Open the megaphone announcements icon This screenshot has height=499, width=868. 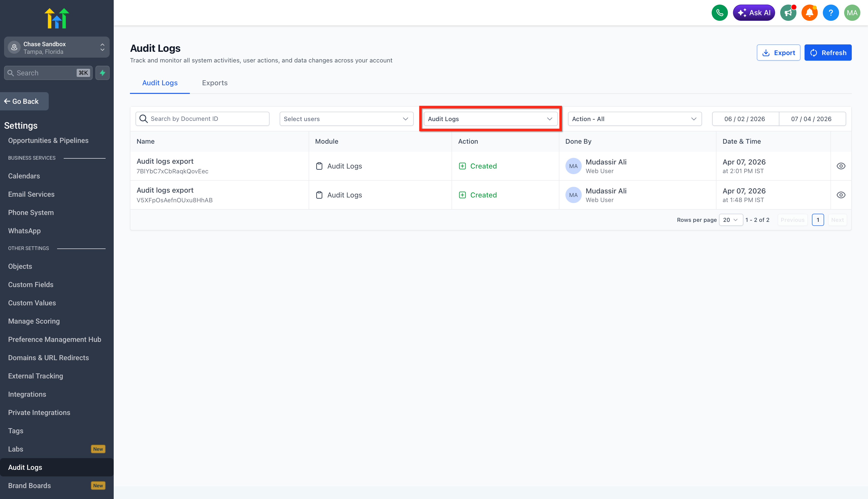pos(788,13)
